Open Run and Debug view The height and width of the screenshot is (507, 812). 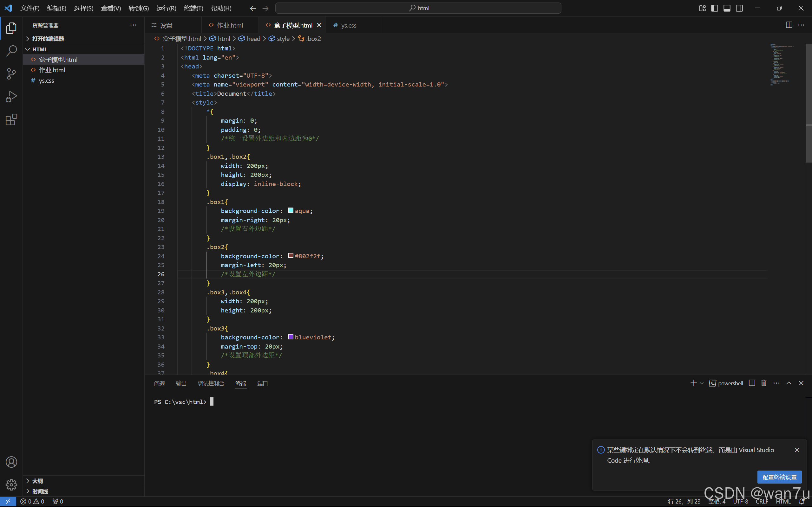[11, 97]
